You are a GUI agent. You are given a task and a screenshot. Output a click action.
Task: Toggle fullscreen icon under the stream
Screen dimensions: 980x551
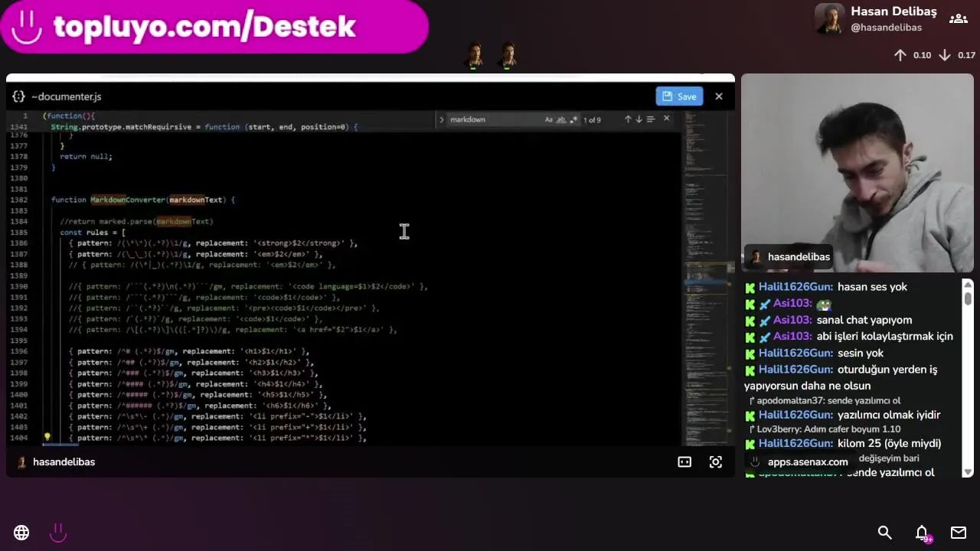point(716,462)
